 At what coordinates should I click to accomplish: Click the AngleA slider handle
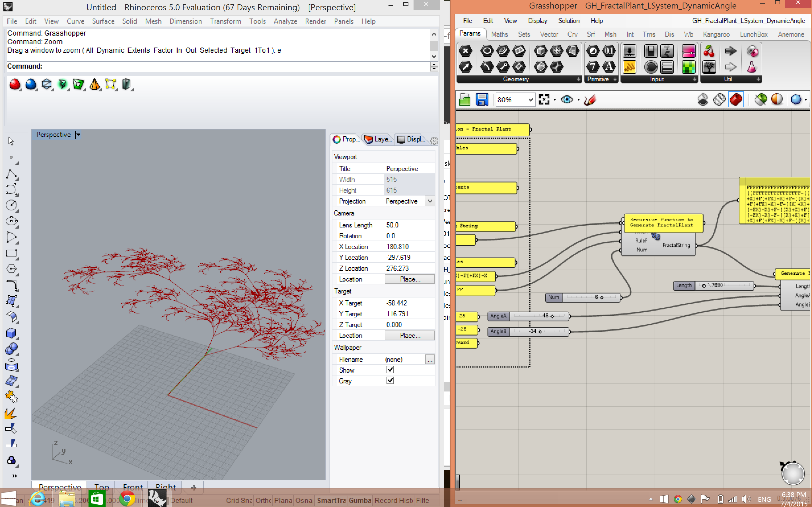tap(552, 316)
